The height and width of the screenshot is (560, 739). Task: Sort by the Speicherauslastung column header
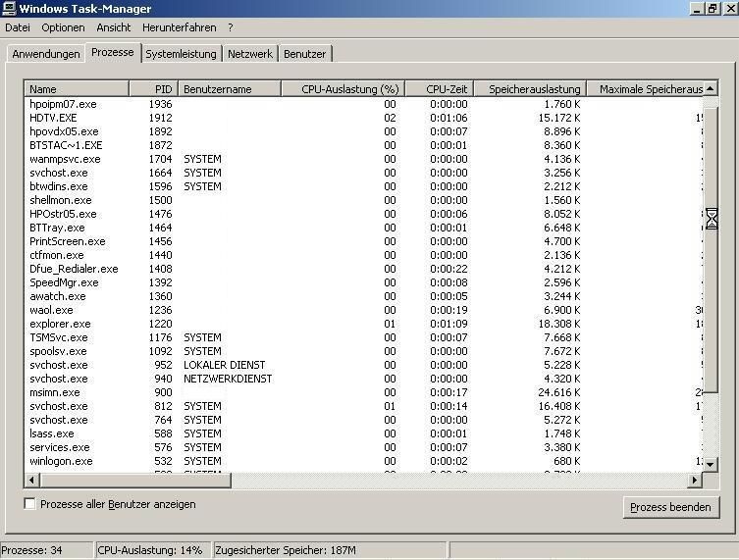(530, 89)
